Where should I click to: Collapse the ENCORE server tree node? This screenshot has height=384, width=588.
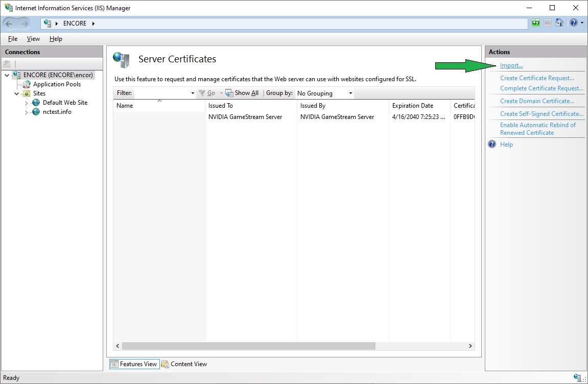pyautogui.click(x=7, y=75)
